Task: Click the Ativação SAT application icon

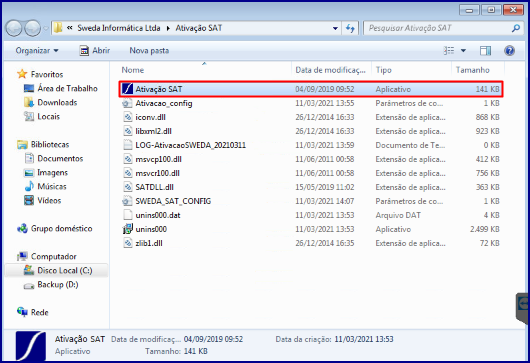Action: (127, 89)
